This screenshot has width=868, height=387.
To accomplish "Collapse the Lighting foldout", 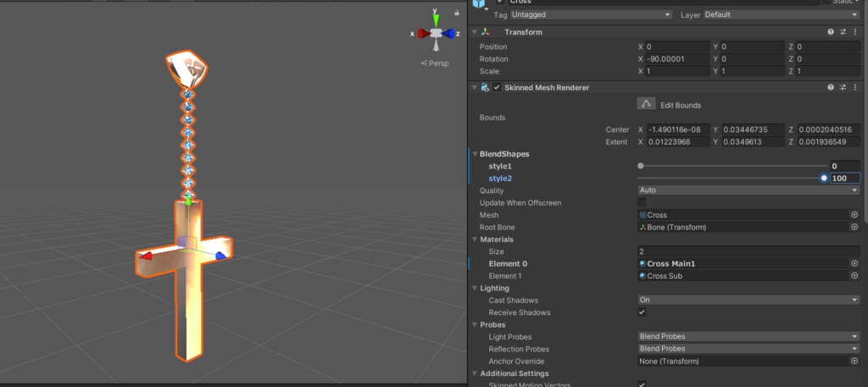I will pos(475,287).
